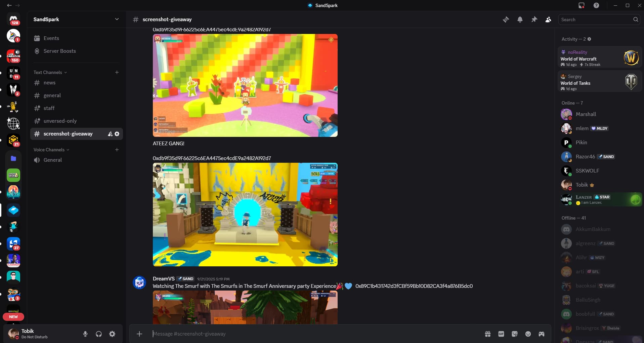Open the sticker picker
644x343 pixels.
coord(515,334)
